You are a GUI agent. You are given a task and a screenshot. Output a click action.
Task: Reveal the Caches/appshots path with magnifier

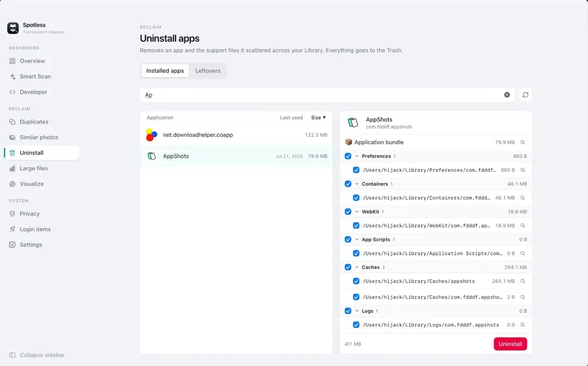[522, 281]
